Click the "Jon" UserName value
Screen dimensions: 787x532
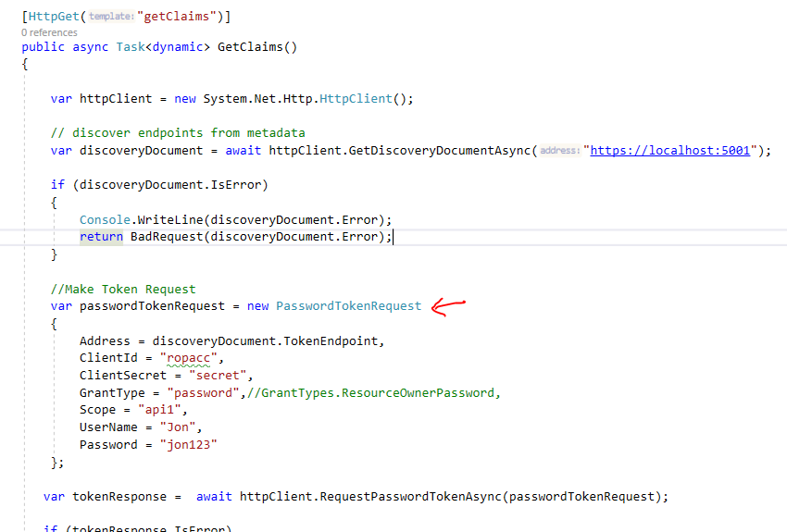(177, 427)
